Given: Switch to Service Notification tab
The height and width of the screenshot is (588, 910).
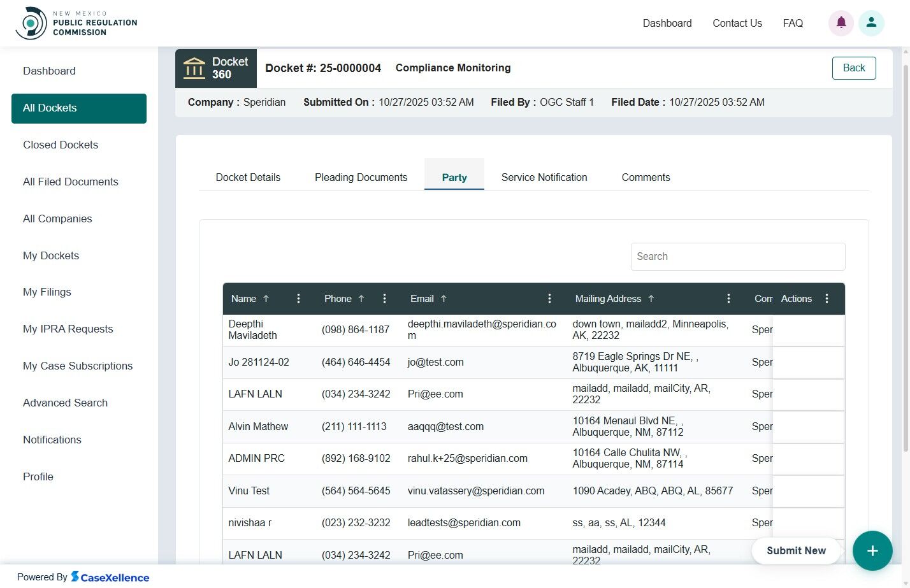Looking at the screenshot, I should (x=544, y=178).
